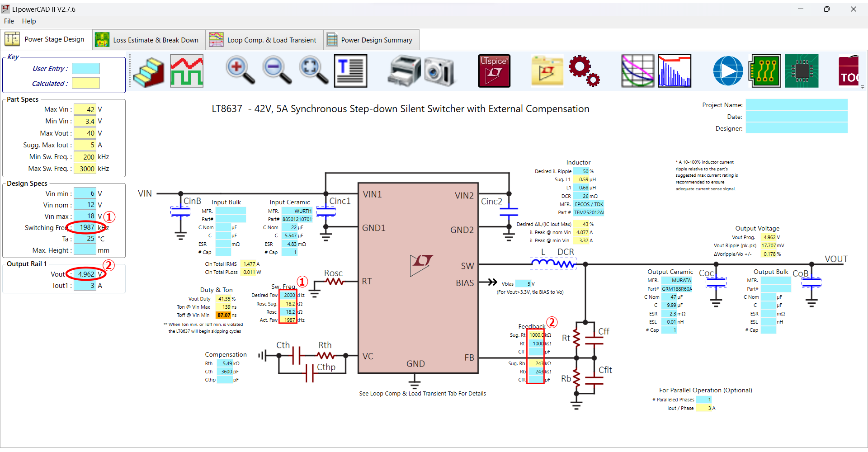
Task: Open the File menu
Action: 9,21
